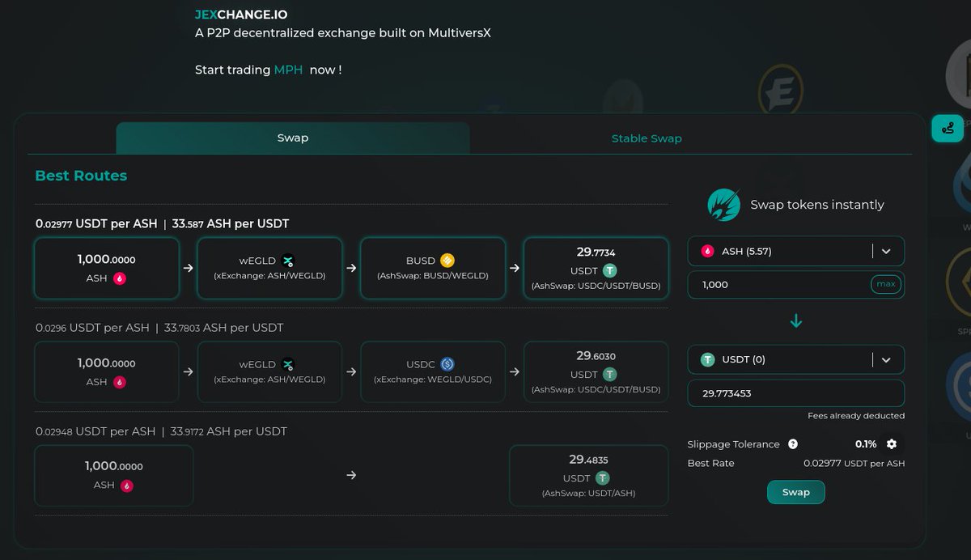This screenshot has height=560, width=971.
Task: Click USDT icon in destination selector
Action: pyautogui.click(x=708, y=359)
